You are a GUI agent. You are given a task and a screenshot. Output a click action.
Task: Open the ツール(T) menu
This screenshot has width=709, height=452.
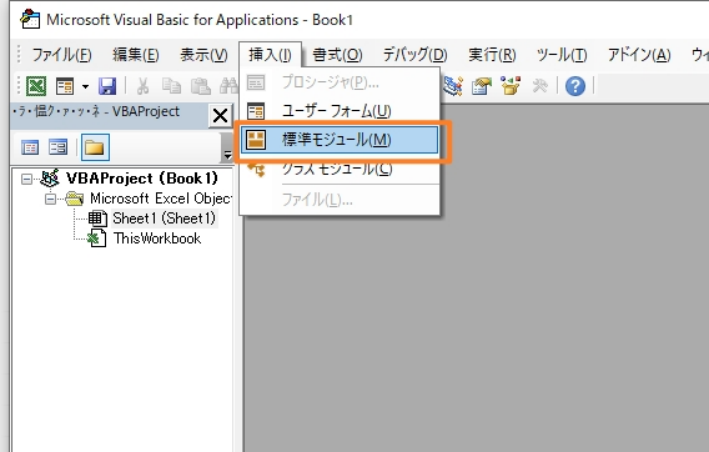click(562, 55)
